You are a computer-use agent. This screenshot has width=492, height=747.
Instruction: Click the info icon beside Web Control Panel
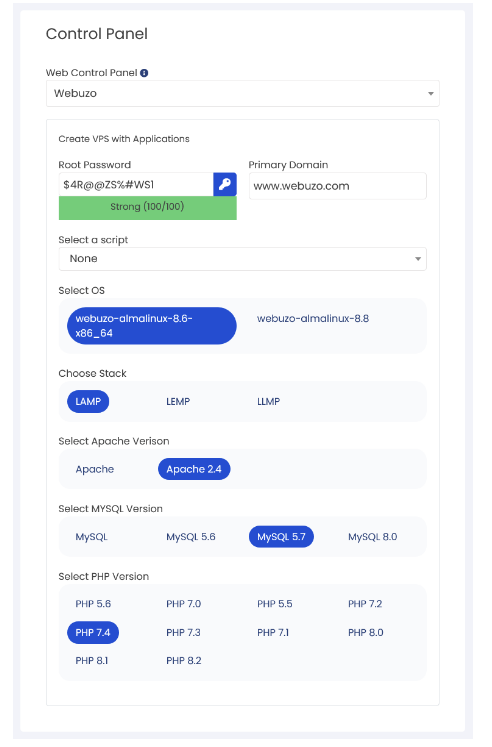pos(144,73)
